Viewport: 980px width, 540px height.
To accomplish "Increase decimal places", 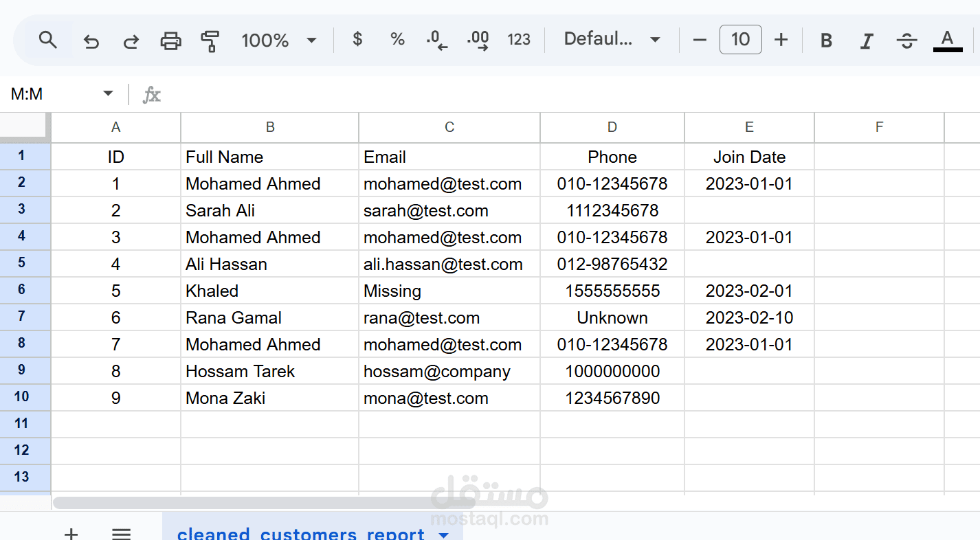I will [x=478, y=40].
